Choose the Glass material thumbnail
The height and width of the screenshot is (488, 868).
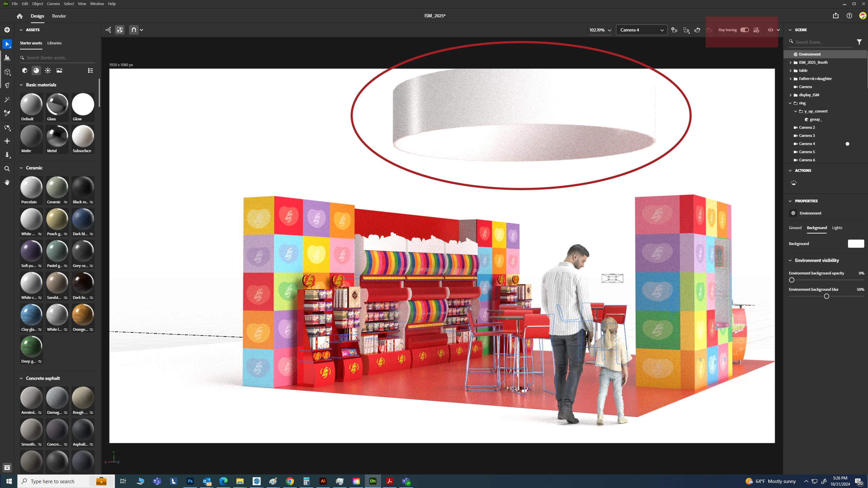pyautogui.click(x=57, y=104)
